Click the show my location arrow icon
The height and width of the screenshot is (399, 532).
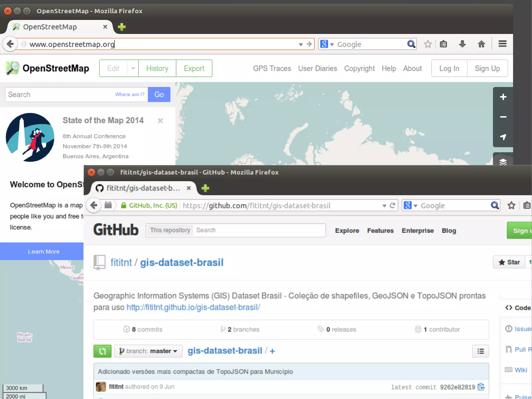[503, 137]
